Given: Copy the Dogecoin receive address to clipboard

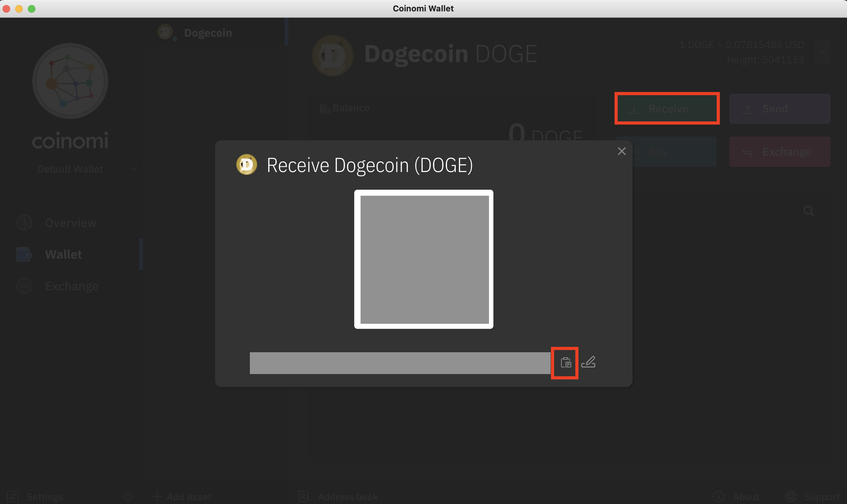Looking at the screenshot, I should coord(566,363).
